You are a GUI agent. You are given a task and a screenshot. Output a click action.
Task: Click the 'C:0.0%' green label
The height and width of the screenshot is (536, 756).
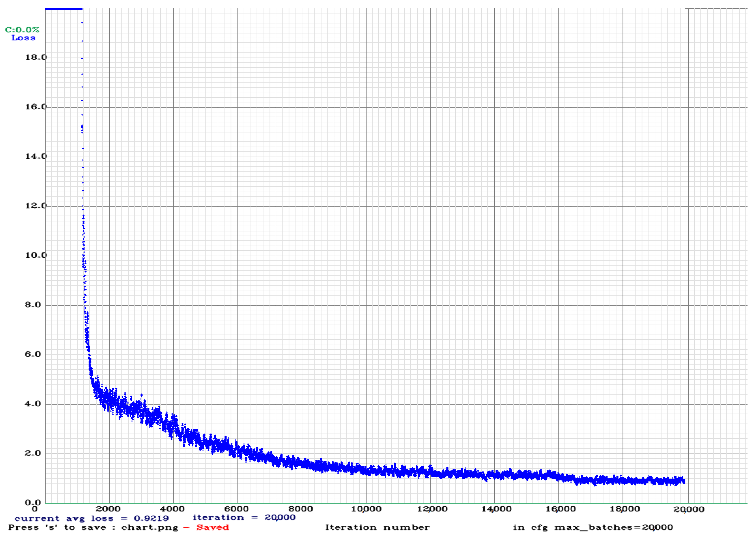tap(22, 30)
